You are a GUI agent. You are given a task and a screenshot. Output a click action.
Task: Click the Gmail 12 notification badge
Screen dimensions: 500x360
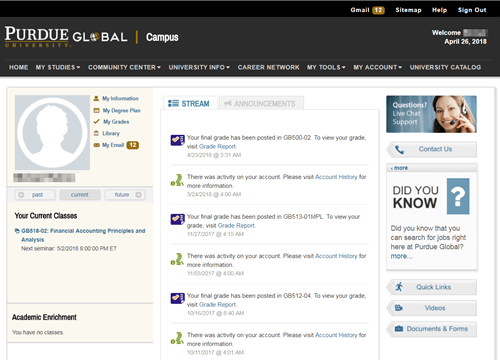378,10
